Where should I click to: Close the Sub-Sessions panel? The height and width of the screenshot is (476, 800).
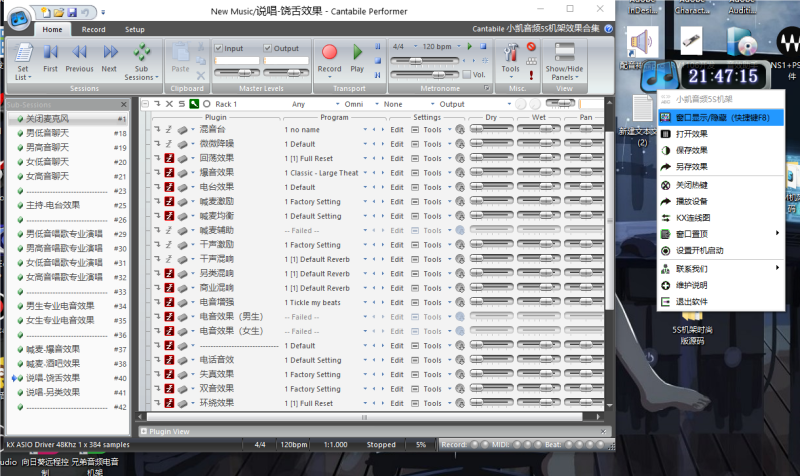(123, 105)
